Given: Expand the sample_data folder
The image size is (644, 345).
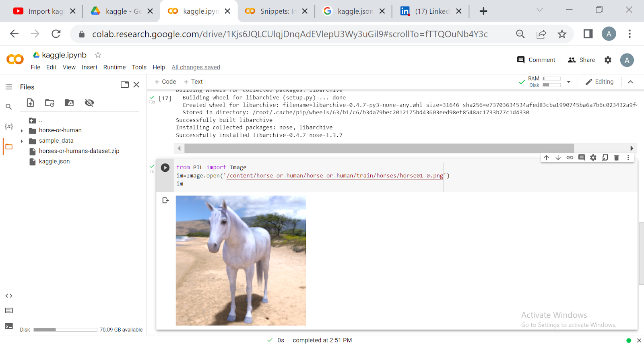Looking at the screenshot, I should 22,141.
